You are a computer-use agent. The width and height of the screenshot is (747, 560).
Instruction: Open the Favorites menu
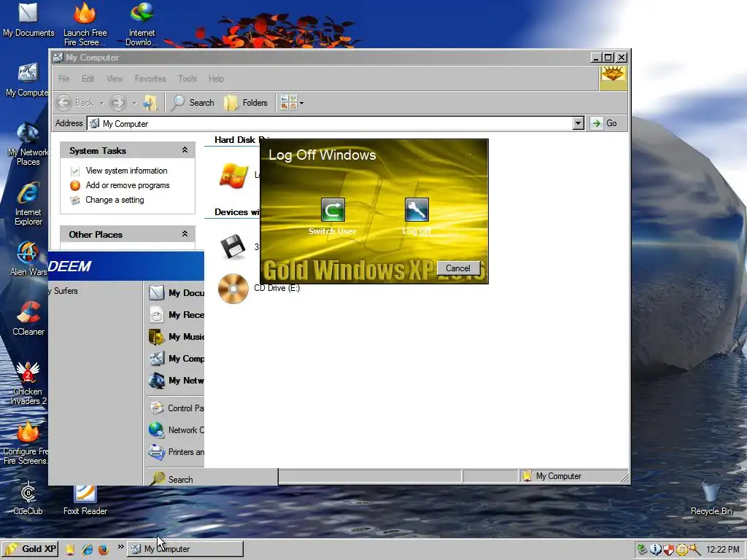click(150, 79)
